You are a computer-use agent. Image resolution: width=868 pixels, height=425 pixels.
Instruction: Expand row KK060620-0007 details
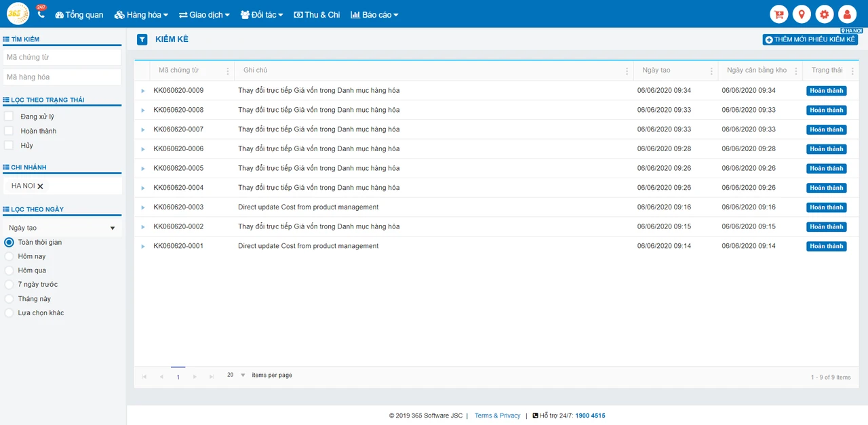pos(143,129)
